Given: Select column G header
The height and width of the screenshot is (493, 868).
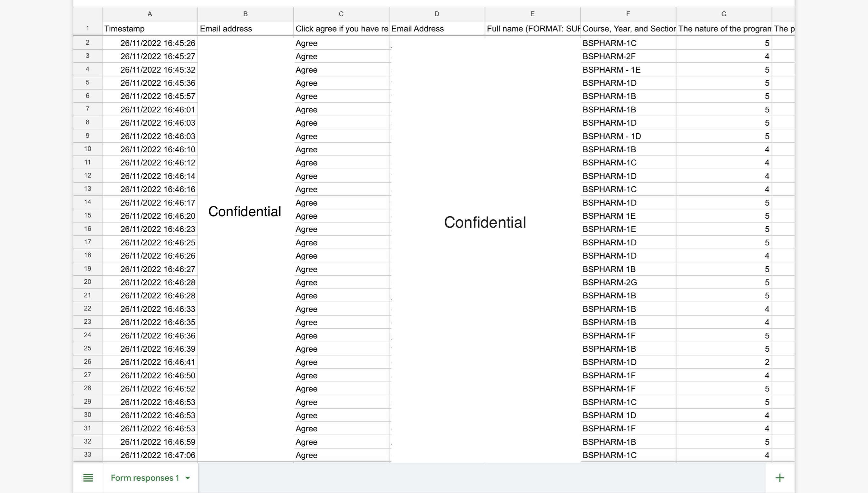Looking at the screenshot, I should click(724, 14).
